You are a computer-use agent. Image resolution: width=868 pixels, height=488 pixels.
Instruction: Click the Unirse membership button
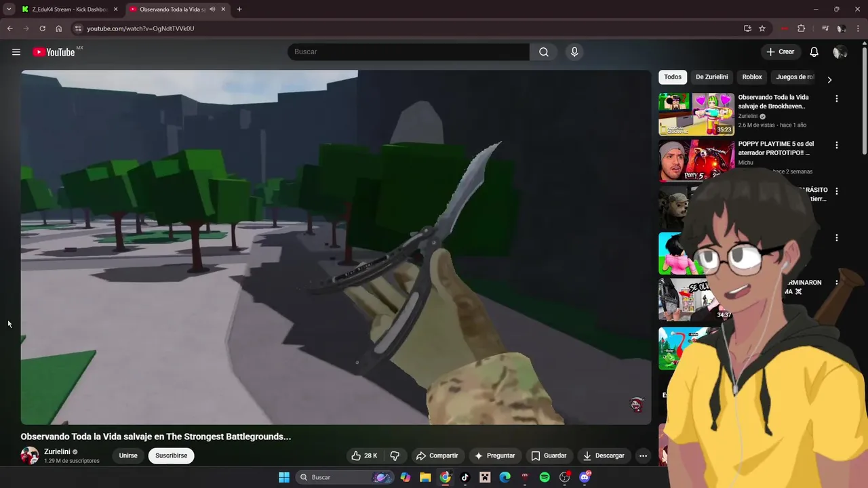tap(128, 455)
